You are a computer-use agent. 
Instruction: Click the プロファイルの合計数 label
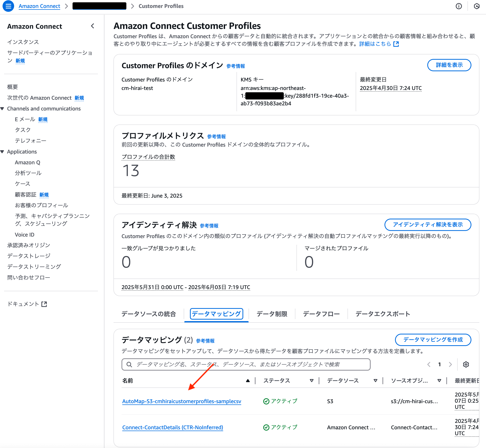click(x=148, y=157)
